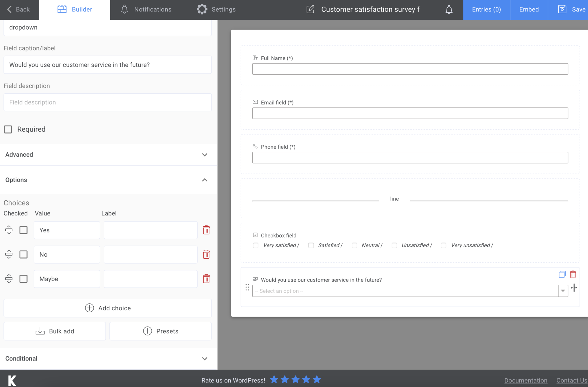Delete the "Yes" choice via trash icon
The height and width of the screenshot is (387, 588).
tap(206, 230)
